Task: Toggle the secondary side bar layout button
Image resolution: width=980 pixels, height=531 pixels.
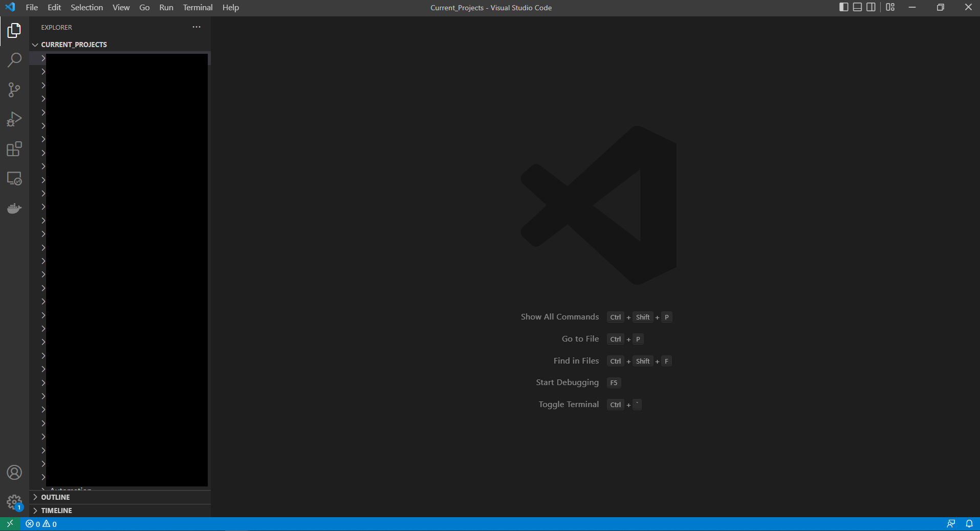Action: pyautogui.click(x=870, y=7)
